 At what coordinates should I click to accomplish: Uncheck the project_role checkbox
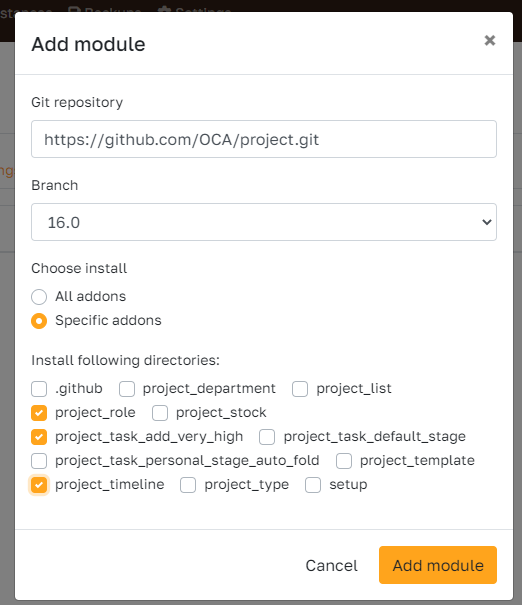pos(39,413)
